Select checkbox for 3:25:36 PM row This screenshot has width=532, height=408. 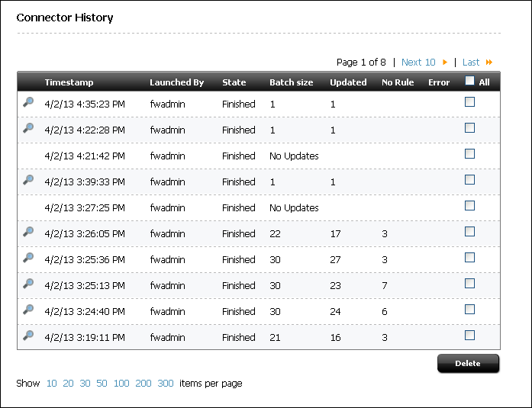pyautogui.click(x=469, y=258)
